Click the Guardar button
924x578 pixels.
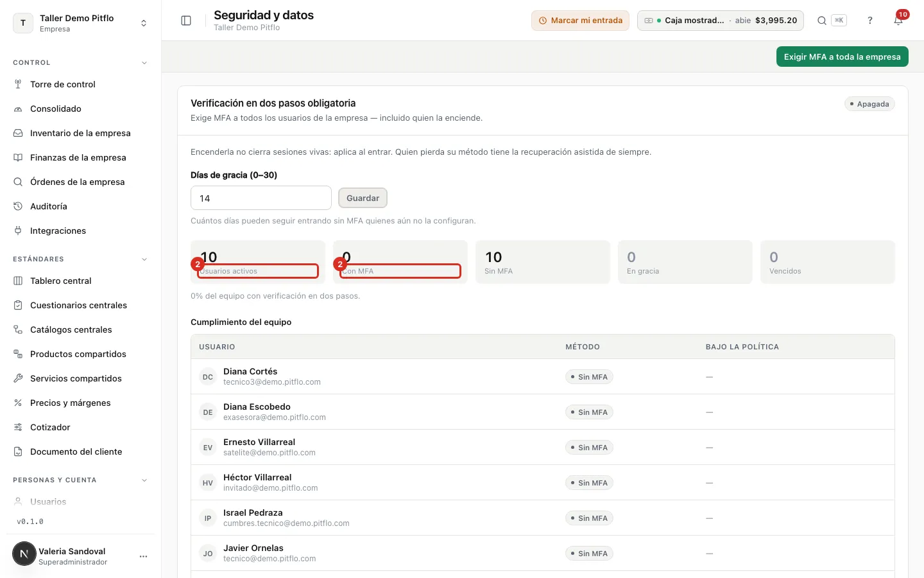tap(363, 198)
